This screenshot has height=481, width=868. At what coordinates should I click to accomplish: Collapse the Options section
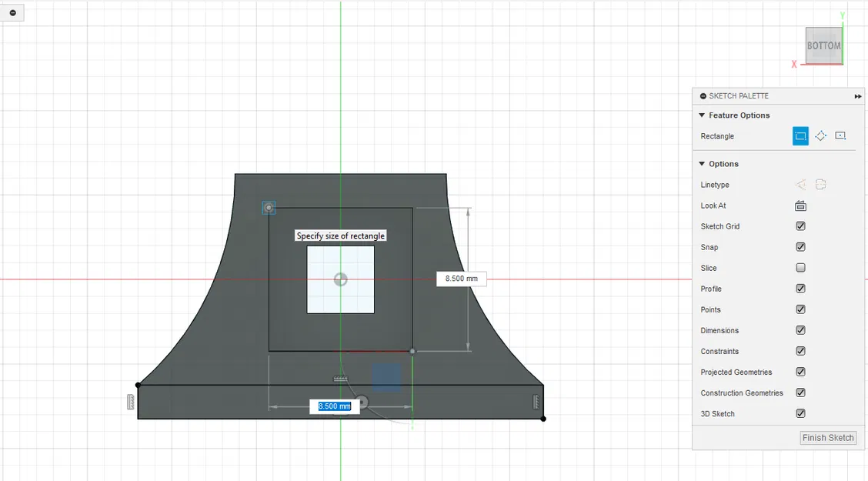click(702, 164)
